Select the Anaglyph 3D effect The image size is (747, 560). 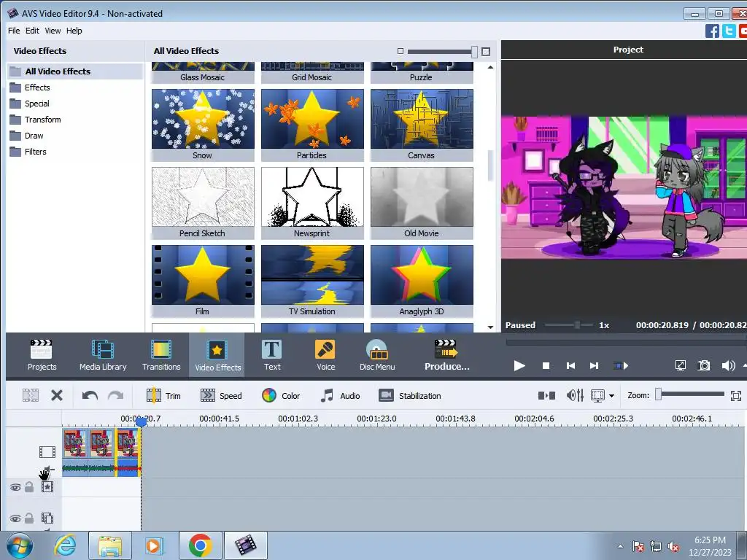[422, 281]
